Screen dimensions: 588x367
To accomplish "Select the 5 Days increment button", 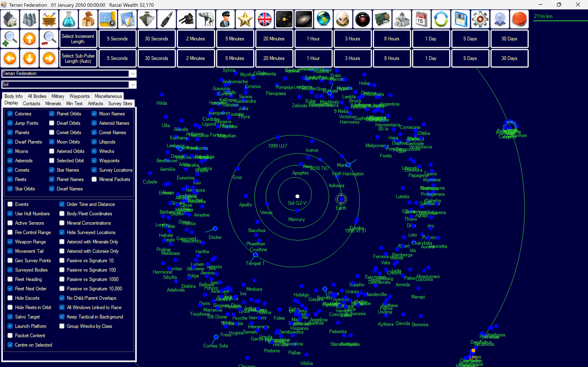I will [470, 39].
